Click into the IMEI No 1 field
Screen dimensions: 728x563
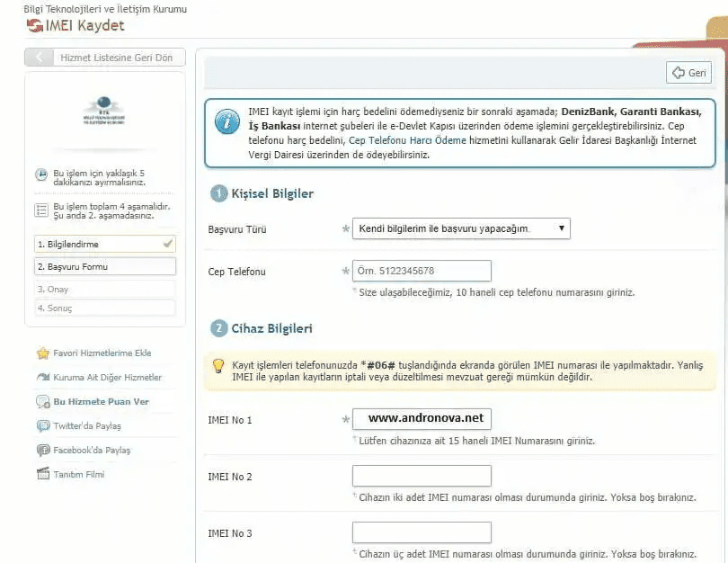(x=422, y=418)
